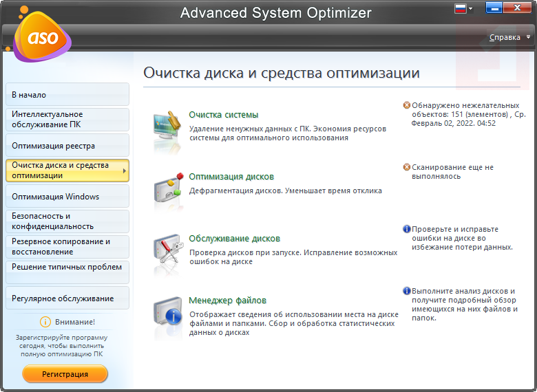Click the ASO logo
This screenshot has height=392, width=537.
(43, 36)
